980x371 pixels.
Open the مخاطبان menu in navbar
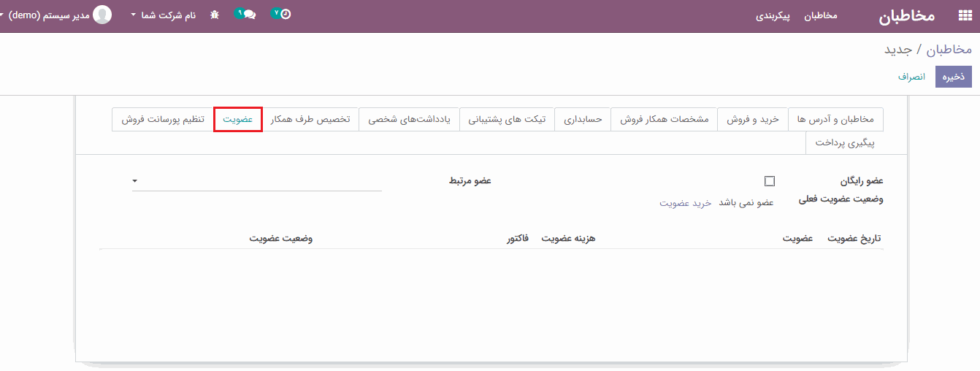point(821,15)
